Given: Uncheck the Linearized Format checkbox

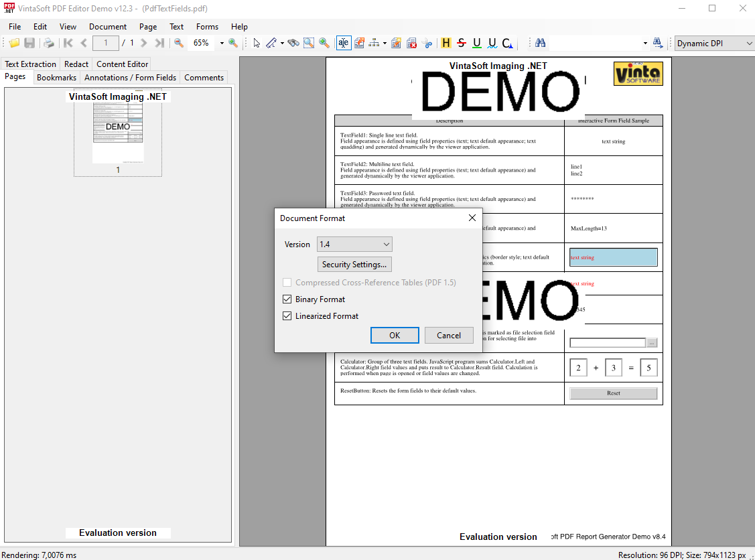Looking at the screenshot, I should [x=287, y=316].
